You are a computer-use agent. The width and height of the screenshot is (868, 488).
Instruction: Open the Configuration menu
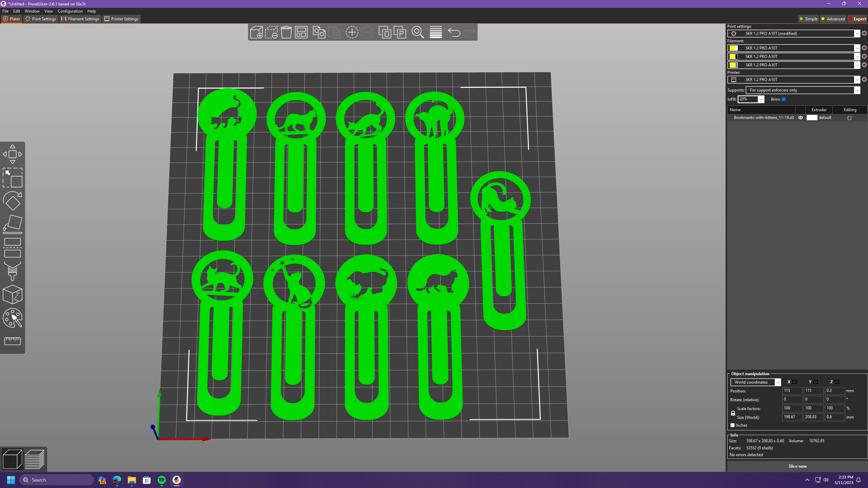coord(70,11)
